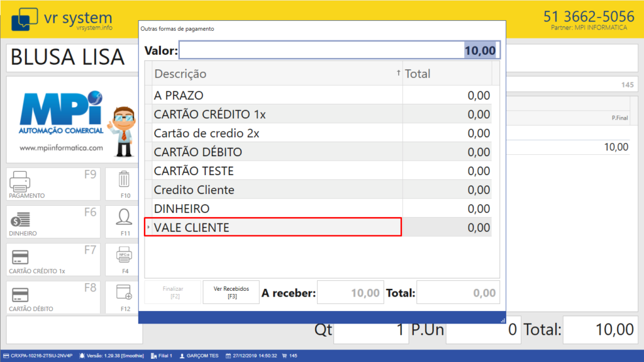Image resolution: width=644 pixels, height=362 pixels.
Task: Click the PAGAMENTO printer icon button
Action: [20, 181]
